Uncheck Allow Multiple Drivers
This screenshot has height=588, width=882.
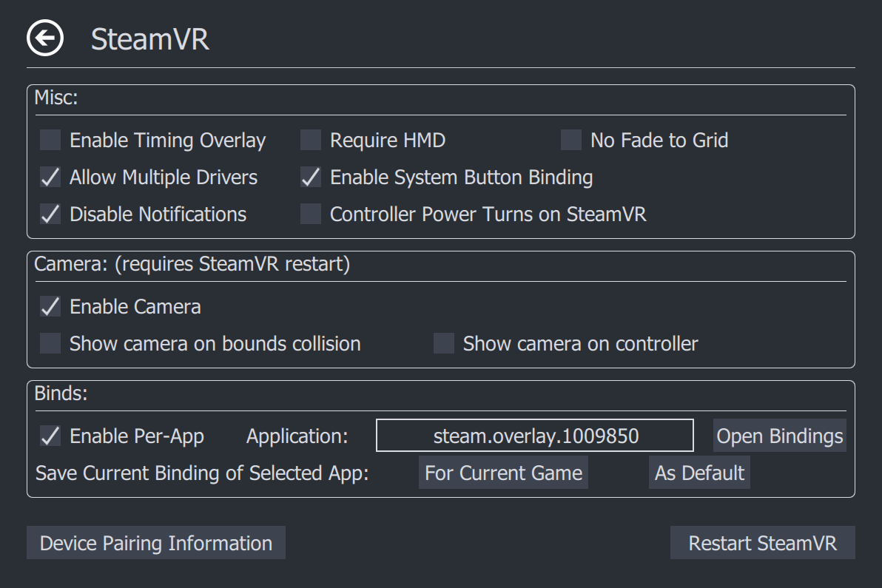point(50,177)
